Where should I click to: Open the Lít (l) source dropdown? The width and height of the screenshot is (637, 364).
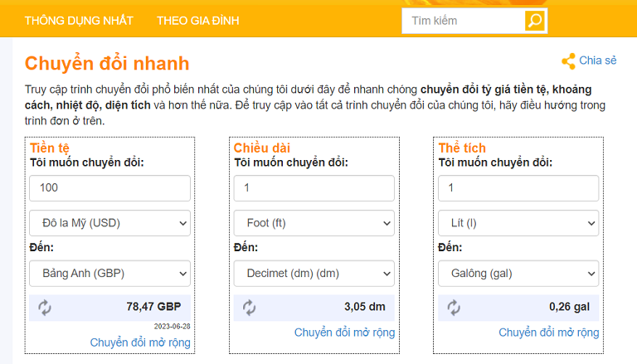point(518,223)
